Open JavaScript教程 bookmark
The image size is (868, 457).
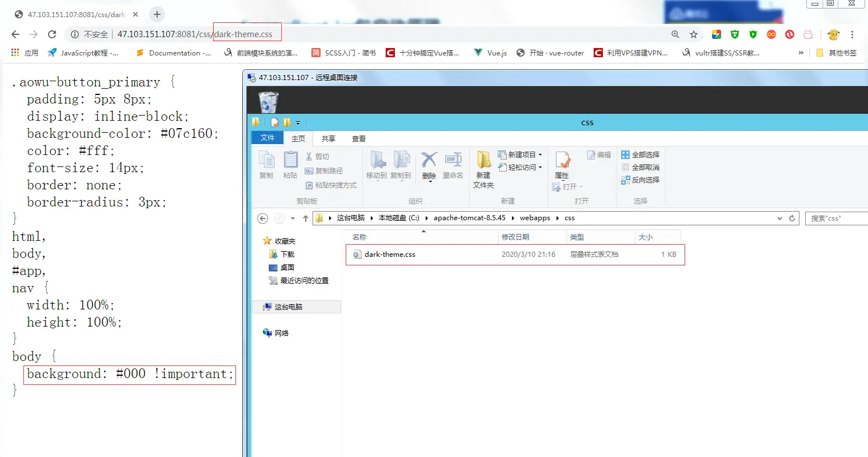(x=83, y=53)
